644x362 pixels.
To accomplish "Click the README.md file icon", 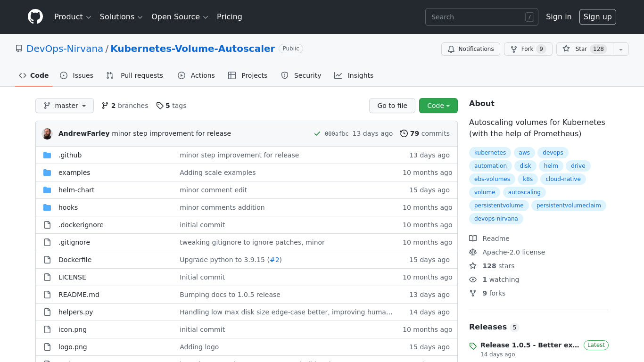I will point(47,295).
